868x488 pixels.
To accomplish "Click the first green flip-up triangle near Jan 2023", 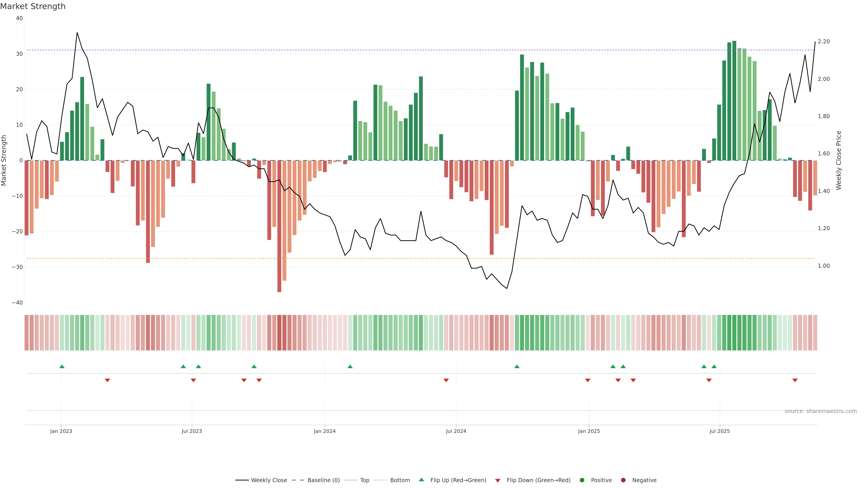I will click(x=62, y=366).
